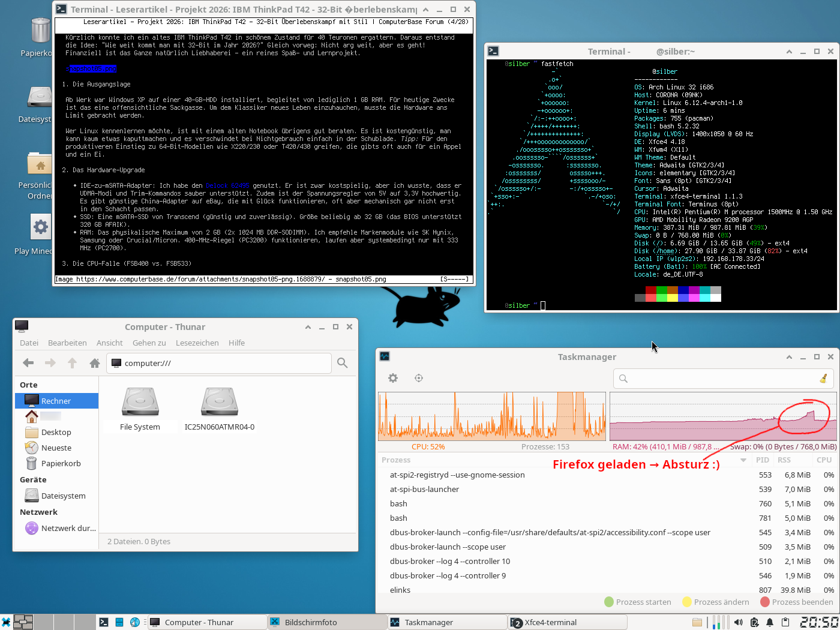Click the 'Swap: 0%' label in Taskmanager

783,446
